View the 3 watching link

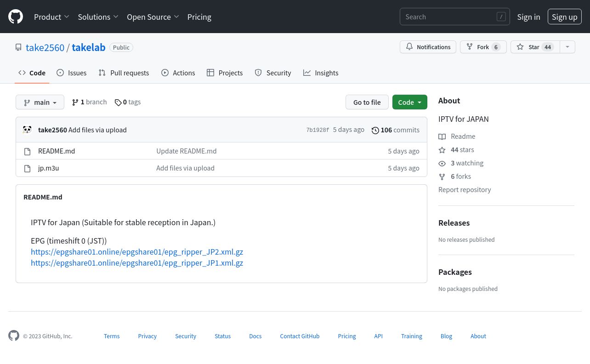point(461,163)
